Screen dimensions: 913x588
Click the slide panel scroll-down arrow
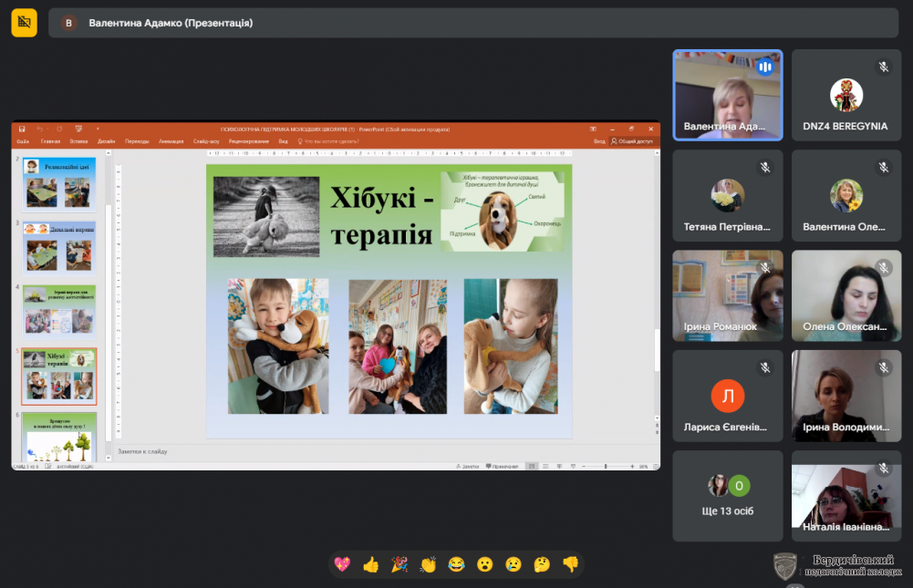(x=109, y=456)
